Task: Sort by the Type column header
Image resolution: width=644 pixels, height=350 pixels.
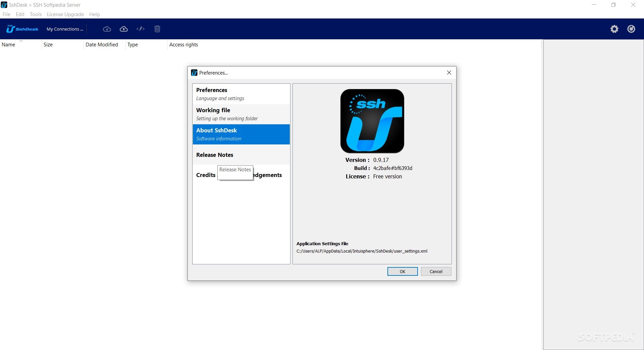Action: click(x=147, y=44)
